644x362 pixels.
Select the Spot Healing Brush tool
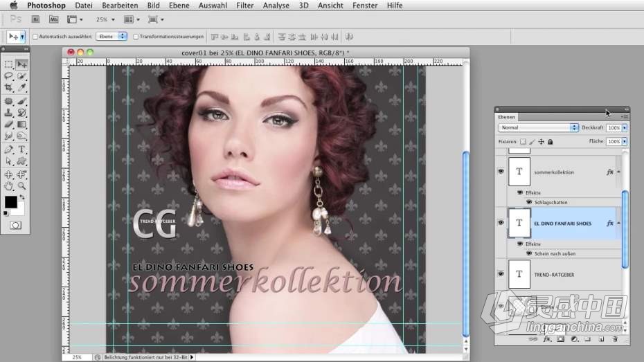(8, 101)
